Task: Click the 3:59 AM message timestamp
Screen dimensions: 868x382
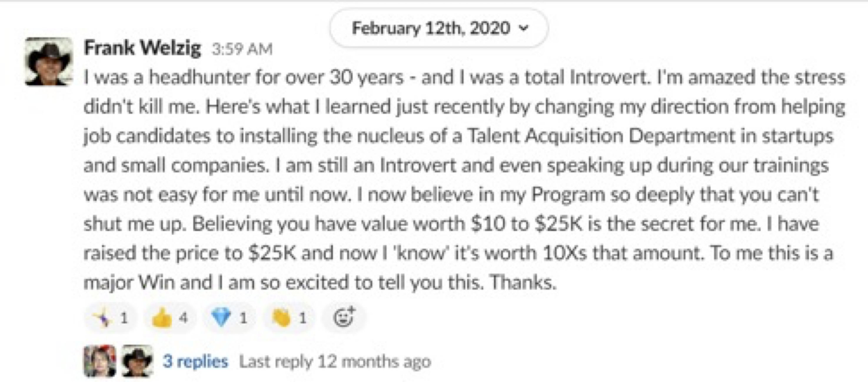Action: [242, 49]
